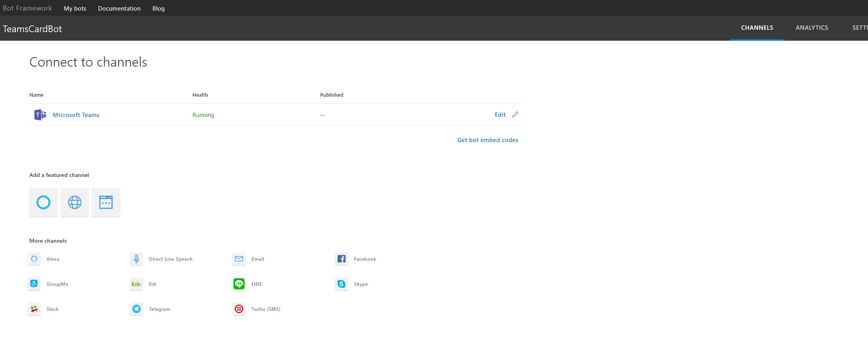Click the Kik channel icon
This screenshot has height=348, width=868.
[137, 284]
